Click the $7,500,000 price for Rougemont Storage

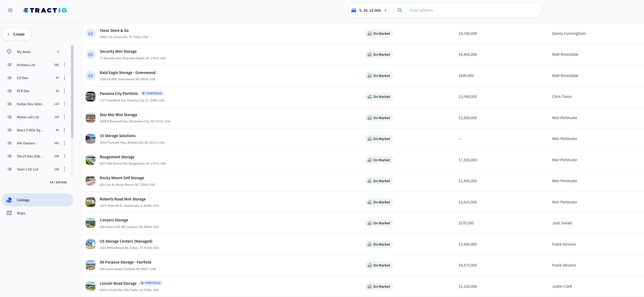[468, 160]
